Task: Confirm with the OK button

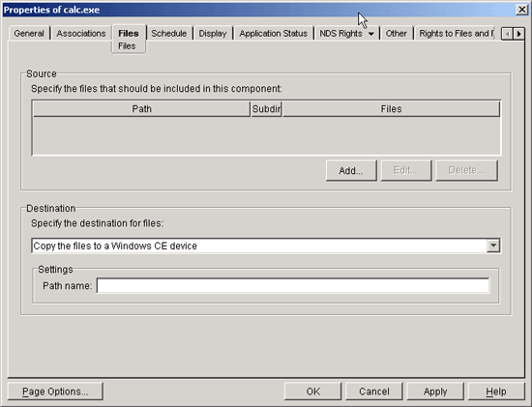Action: (312, 392)
